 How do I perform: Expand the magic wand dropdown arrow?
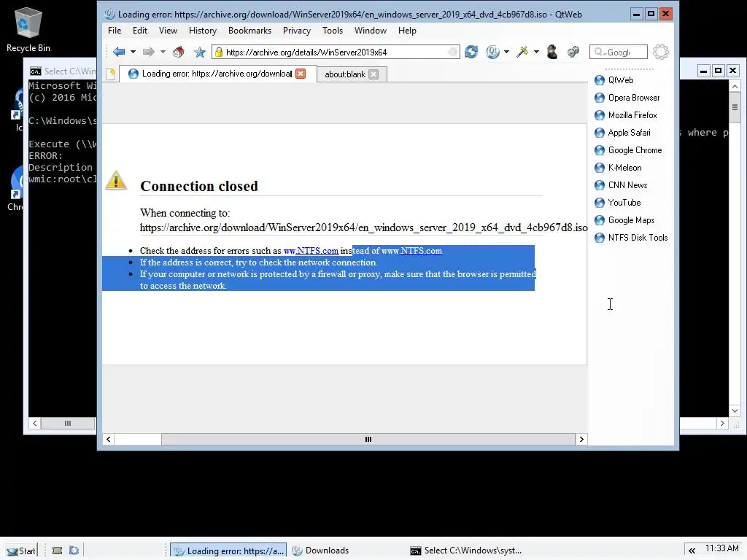click(x=536, y=52)
